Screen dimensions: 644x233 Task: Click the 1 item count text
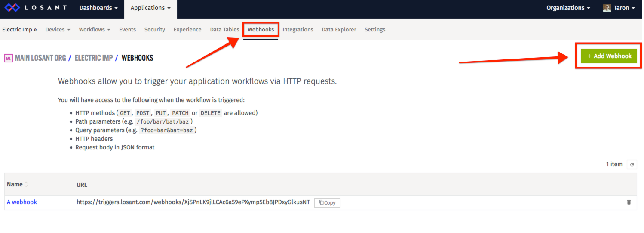tap(614, 164)
